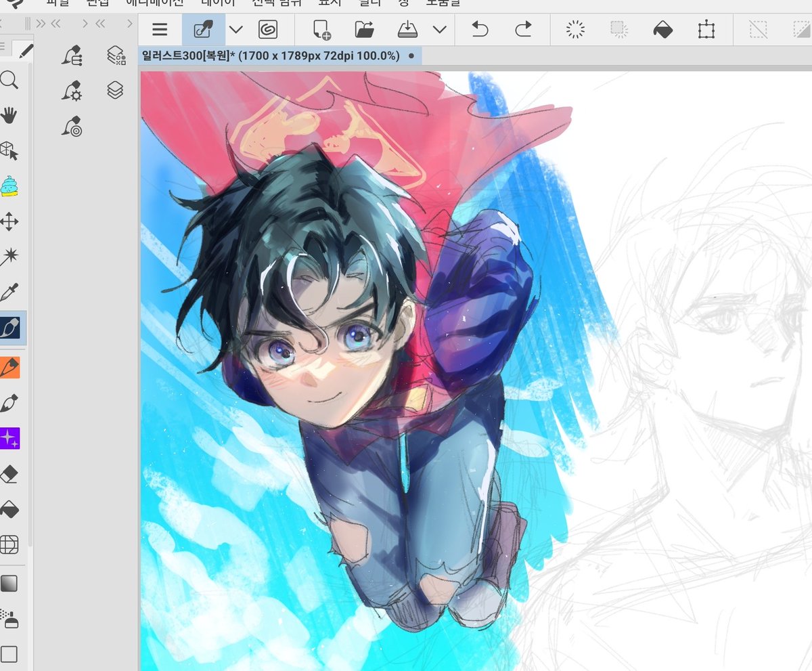This screenshot has width=812, height=671.
Task: Select the Auto Select magic wand tool
Action: click(x=9, y=257)
